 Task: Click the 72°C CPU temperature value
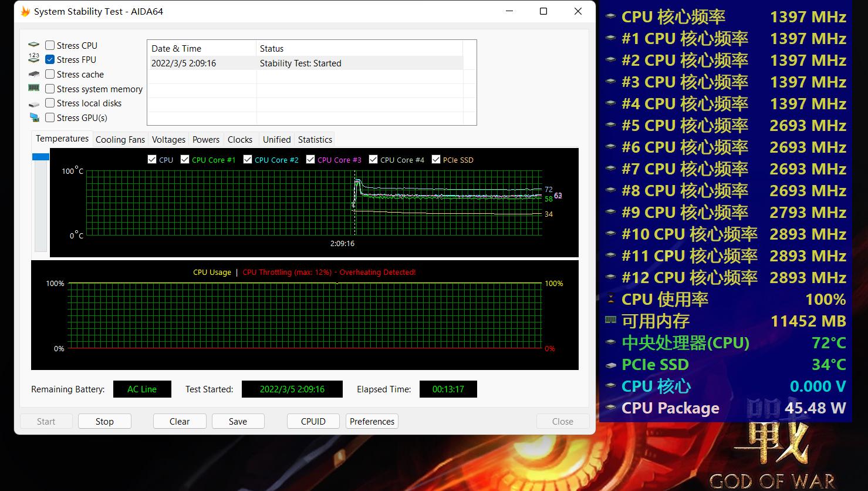tap(829, 343)
